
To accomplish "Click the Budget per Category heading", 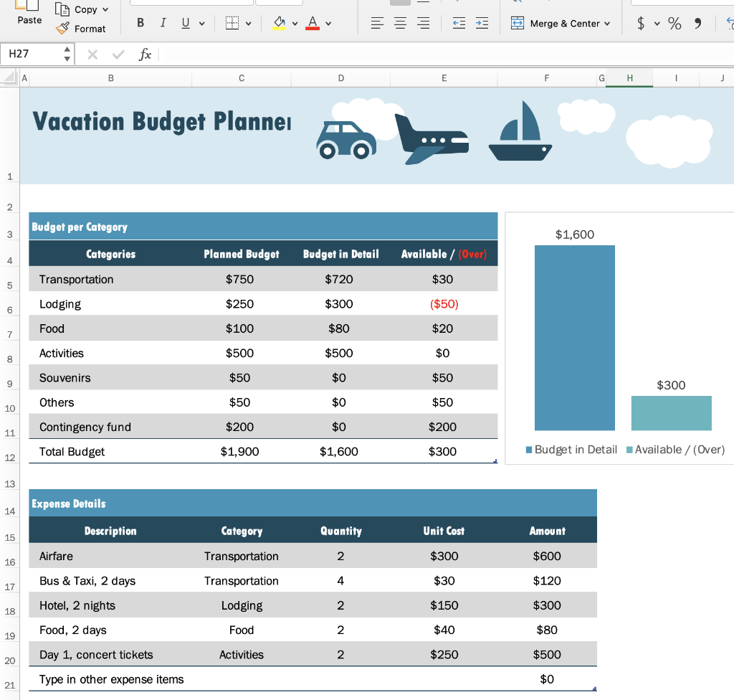I will click(80, 227).
